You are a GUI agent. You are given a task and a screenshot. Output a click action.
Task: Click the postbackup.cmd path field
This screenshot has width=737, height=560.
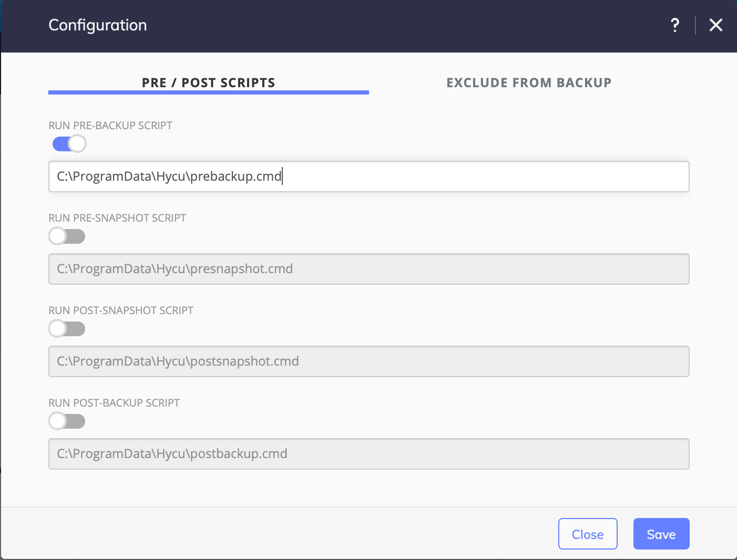click(x=368, y=454)
